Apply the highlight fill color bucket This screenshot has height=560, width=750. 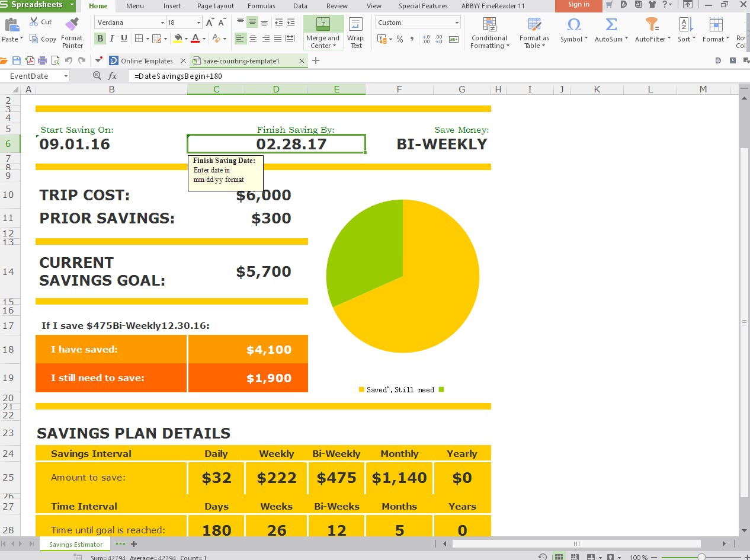178,39
